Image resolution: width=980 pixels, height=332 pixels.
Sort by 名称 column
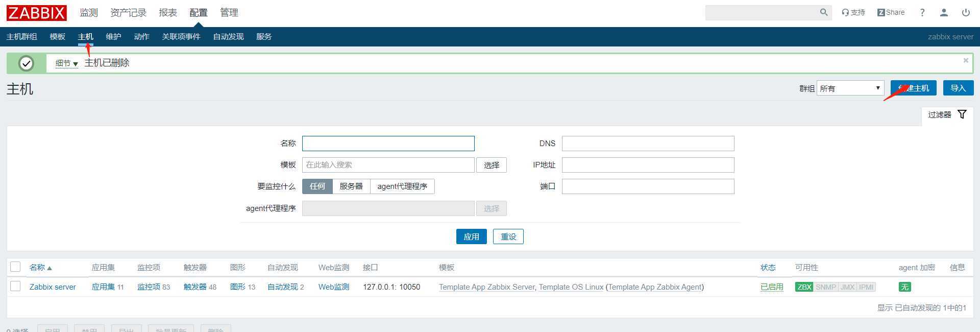tap(40, 267)
